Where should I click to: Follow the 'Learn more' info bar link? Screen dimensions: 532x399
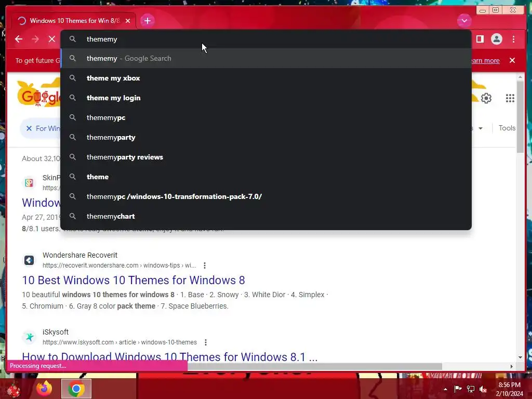[485, 60]
